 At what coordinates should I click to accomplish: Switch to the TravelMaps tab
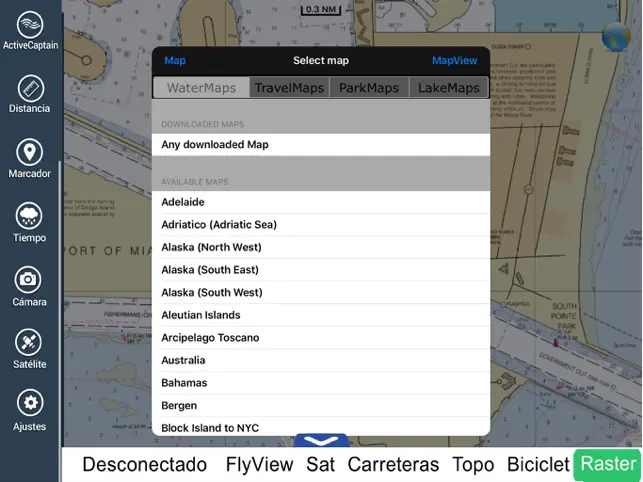(290, 88)
